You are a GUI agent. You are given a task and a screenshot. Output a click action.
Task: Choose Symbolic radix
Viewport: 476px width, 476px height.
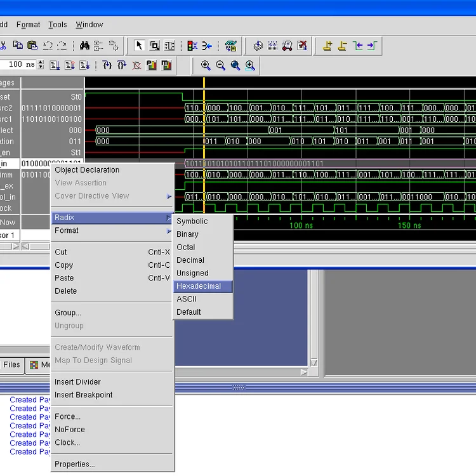pyautogui.click(x=203, y=221)
